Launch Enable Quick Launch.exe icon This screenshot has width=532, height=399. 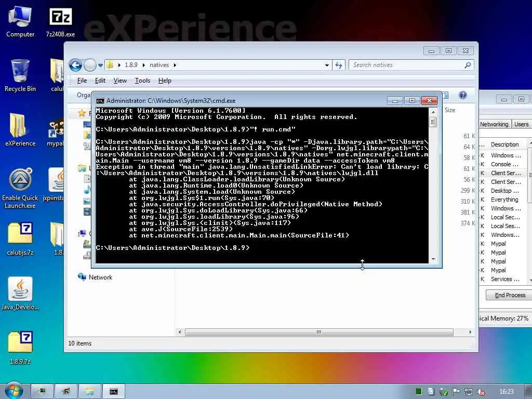coord(20,188)
